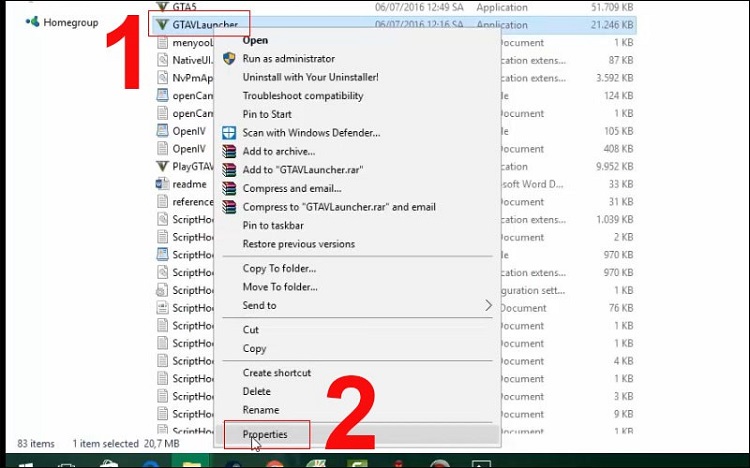Select the GTA5 application icon

click(163, 6)
